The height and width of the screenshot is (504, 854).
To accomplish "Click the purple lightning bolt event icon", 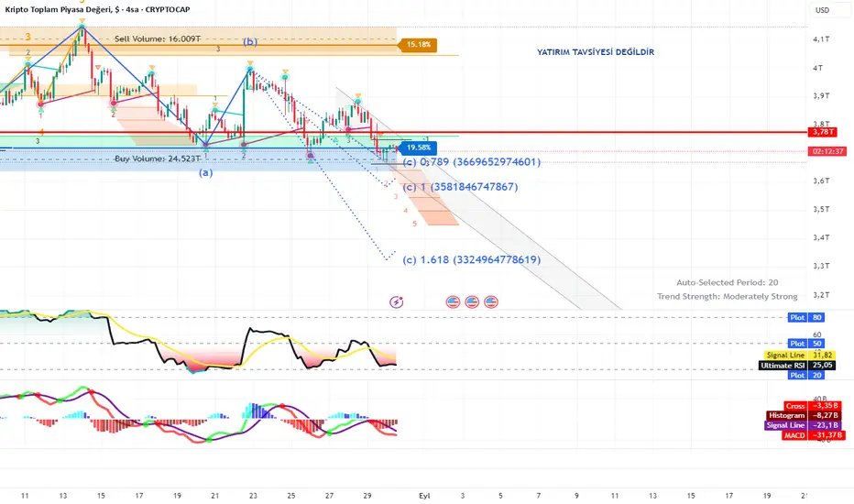I will click(x=397, y=301).
